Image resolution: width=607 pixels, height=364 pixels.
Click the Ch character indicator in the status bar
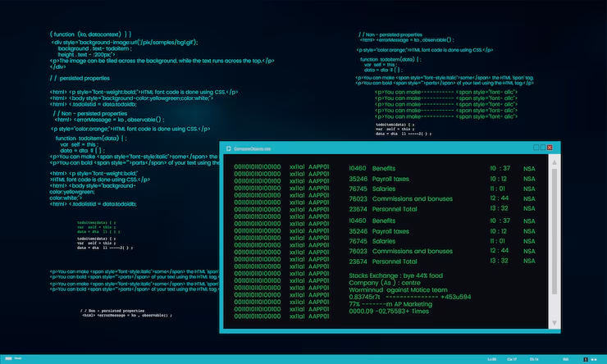(x=534, y=359)
